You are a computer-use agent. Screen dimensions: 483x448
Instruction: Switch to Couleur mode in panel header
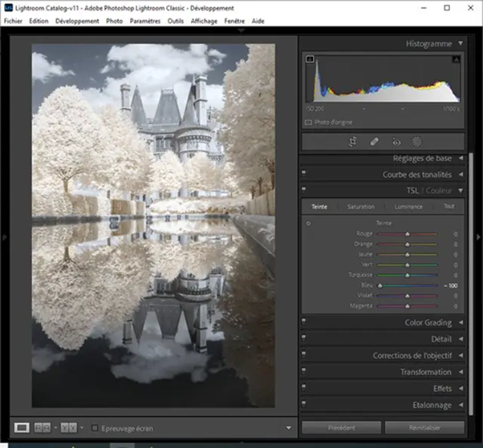[x=439, y=191]
